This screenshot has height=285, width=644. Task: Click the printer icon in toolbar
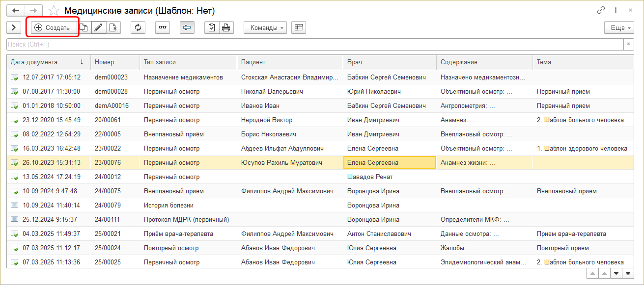[x=226, y=28]
